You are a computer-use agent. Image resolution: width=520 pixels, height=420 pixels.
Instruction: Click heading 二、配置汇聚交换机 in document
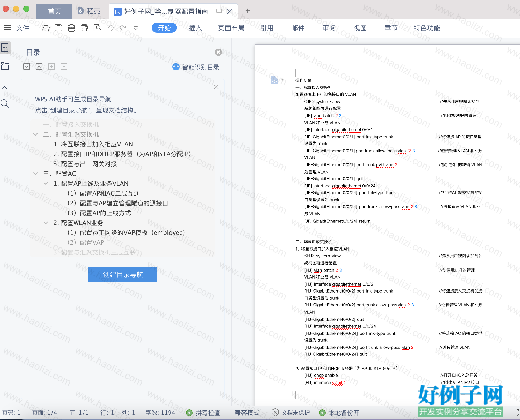coord(314,242)
